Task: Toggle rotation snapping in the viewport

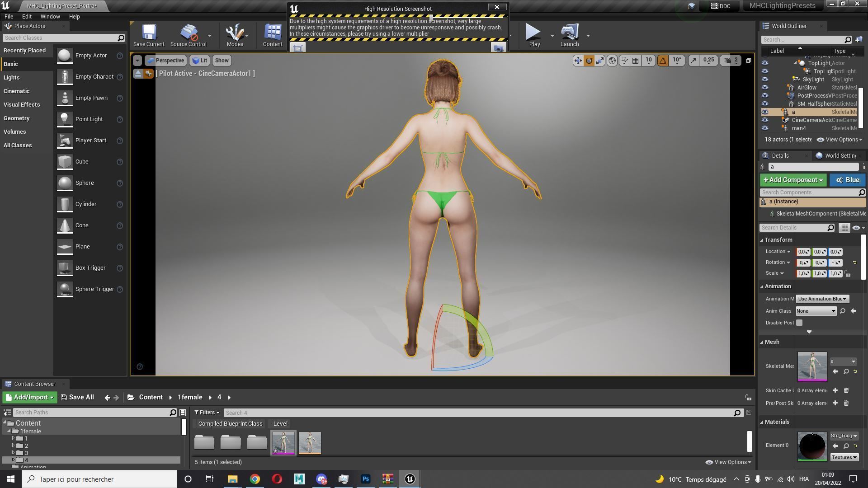Action: [x=663, y=61]
